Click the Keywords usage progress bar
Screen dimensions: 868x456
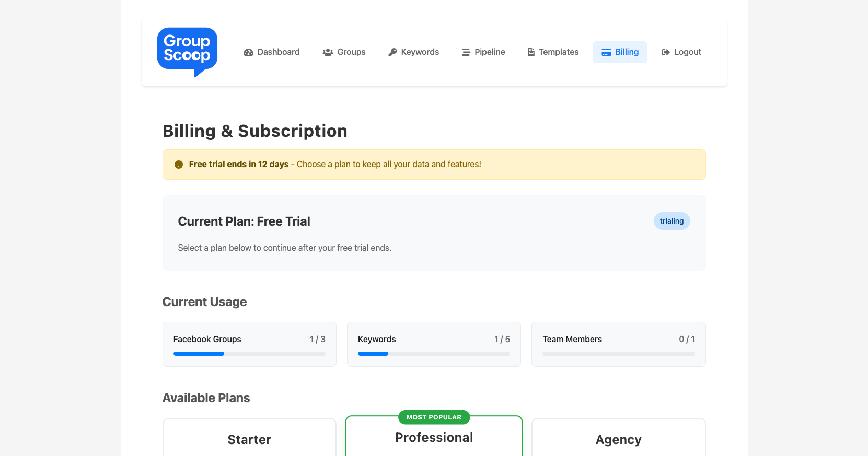[x=434, y=354]
